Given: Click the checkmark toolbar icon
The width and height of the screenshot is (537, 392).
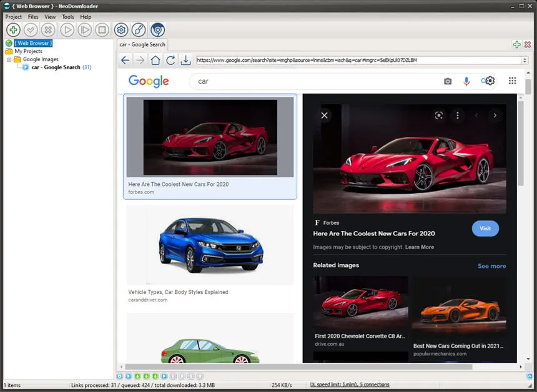Looking at the screenshot, I should click(31, 30).
